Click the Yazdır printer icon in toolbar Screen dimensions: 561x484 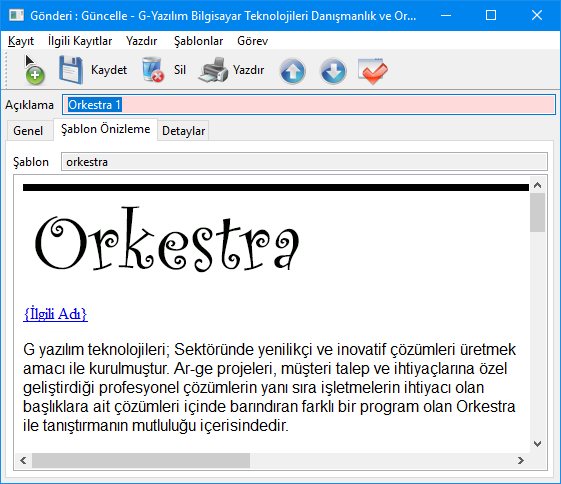tap(213, 70)
